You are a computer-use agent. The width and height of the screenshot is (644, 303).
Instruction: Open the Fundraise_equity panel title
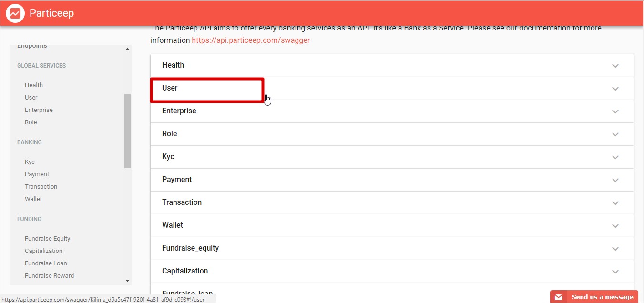tap(191, 248)
